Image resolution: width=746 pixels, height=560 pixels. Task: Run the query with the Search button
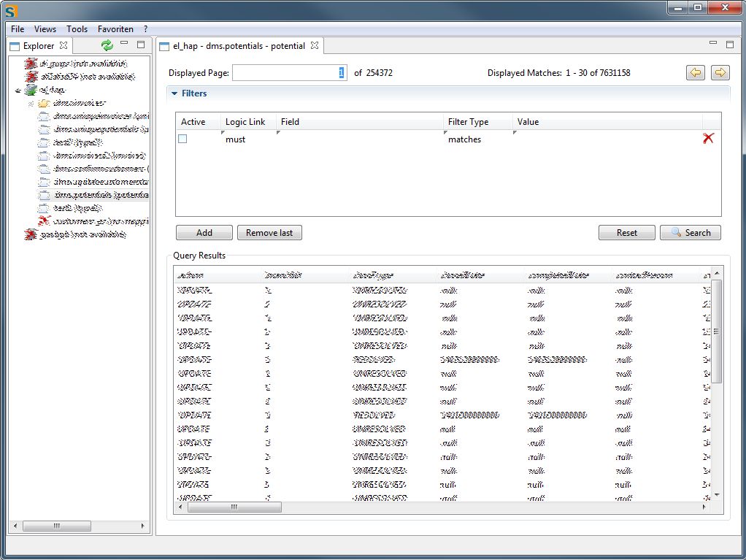[691, 233]
